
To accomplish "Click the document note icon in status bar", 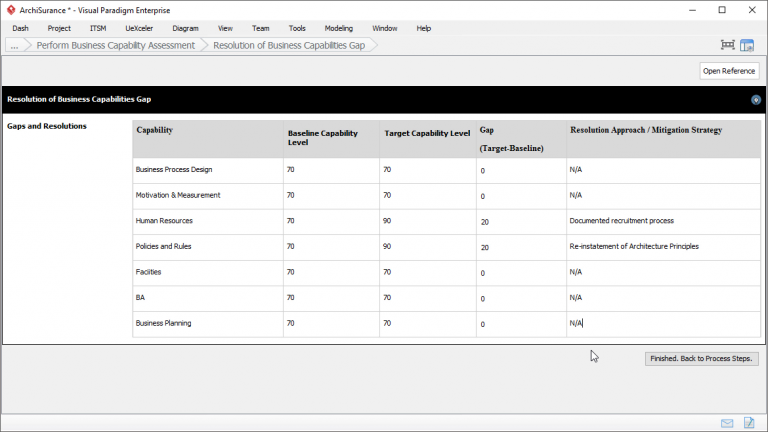I will pos(749,423).
